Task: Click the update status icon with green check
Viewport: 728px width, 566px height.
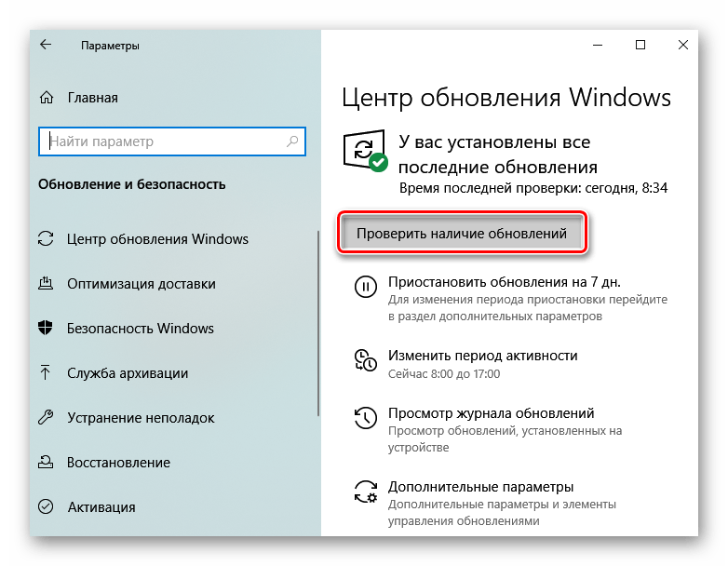Action: point(365,151)
